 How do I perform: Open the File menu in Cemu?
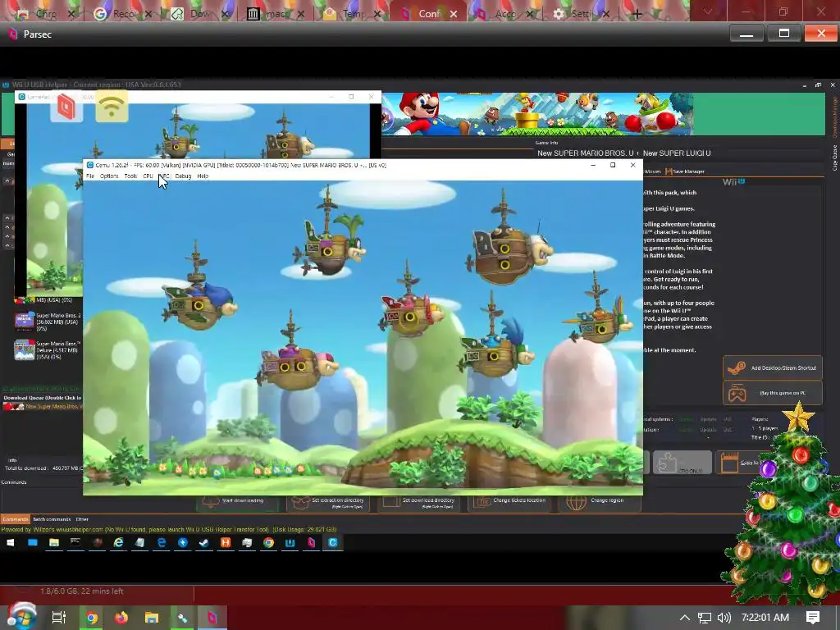tap(90, 176)
